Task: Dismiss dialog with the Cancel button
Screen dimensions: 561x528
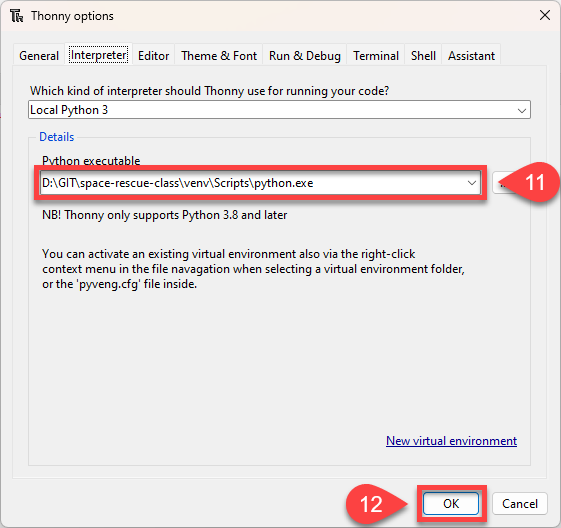Action: tap(519, 504)
